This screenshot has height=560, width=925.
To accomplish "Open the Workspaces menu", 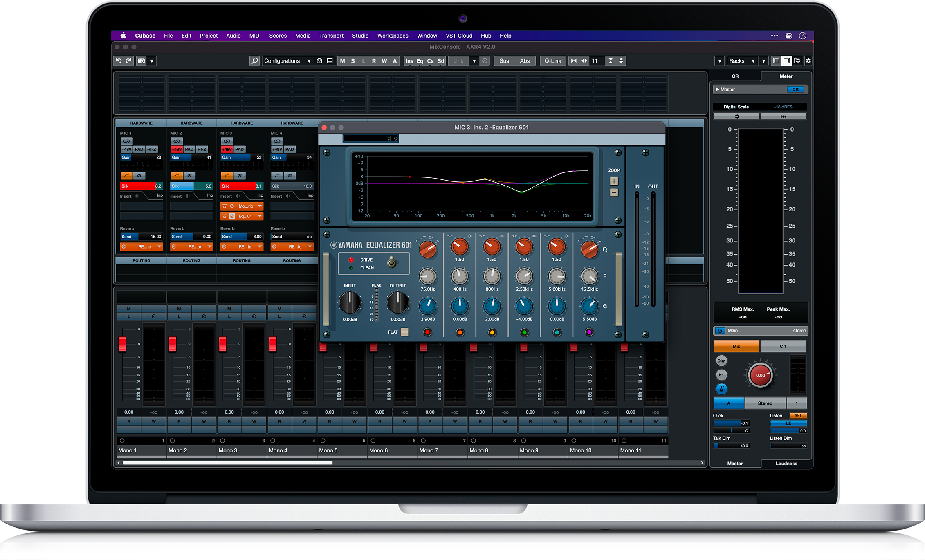I will [x=393, y=36].
